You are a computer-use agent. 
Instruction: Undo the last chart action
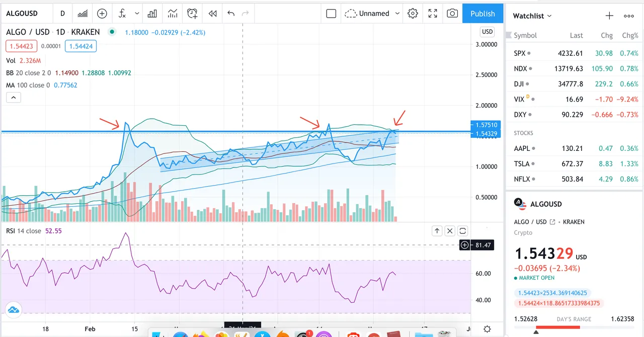coord(231,14)
